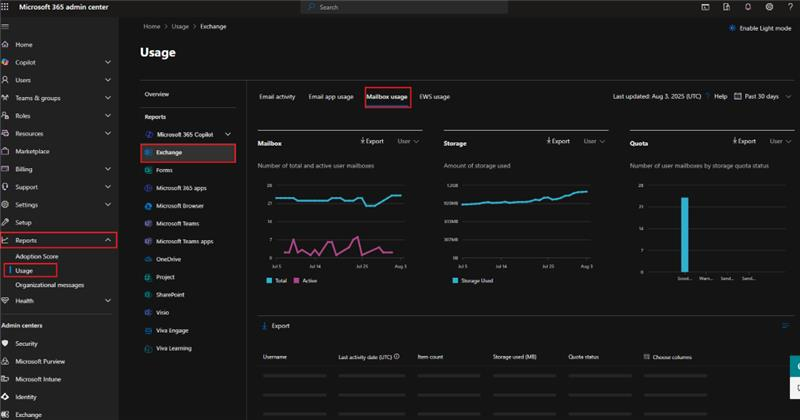Open Adoption Score under Reports
The image size is (800, 420).
coord(37,257)
